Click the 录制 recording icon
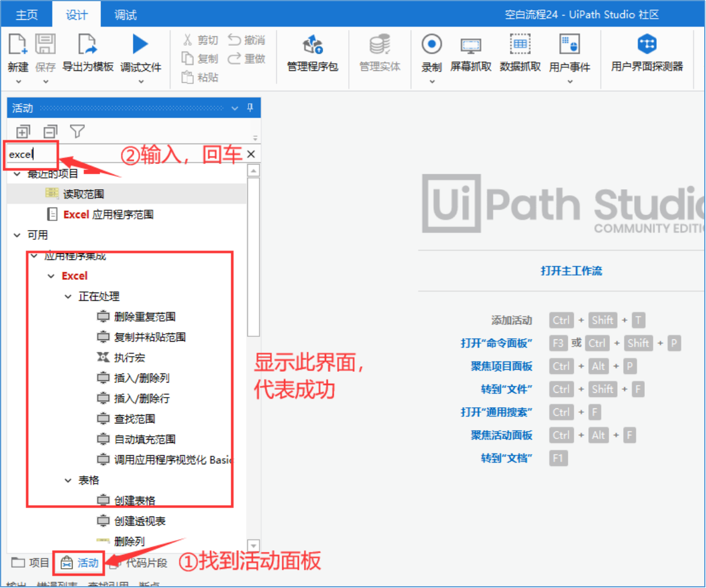The image size is (706, 588). click(431, 44)
